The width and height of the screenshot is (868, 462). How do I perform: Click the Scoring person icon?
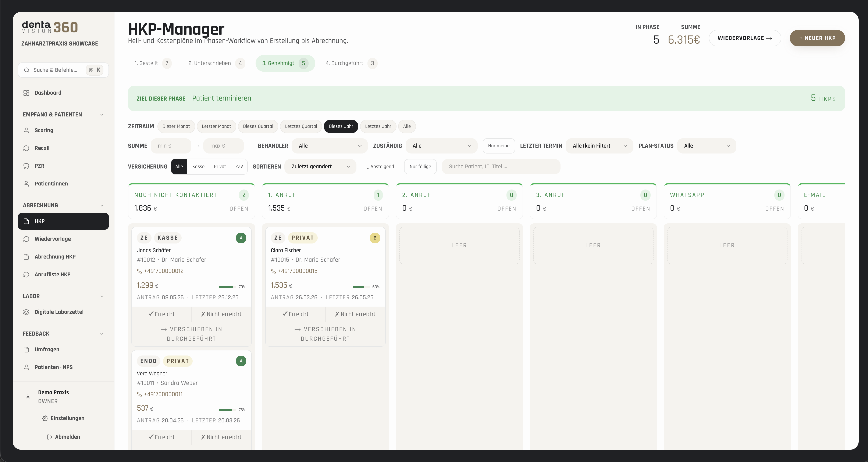pos(26,130)
